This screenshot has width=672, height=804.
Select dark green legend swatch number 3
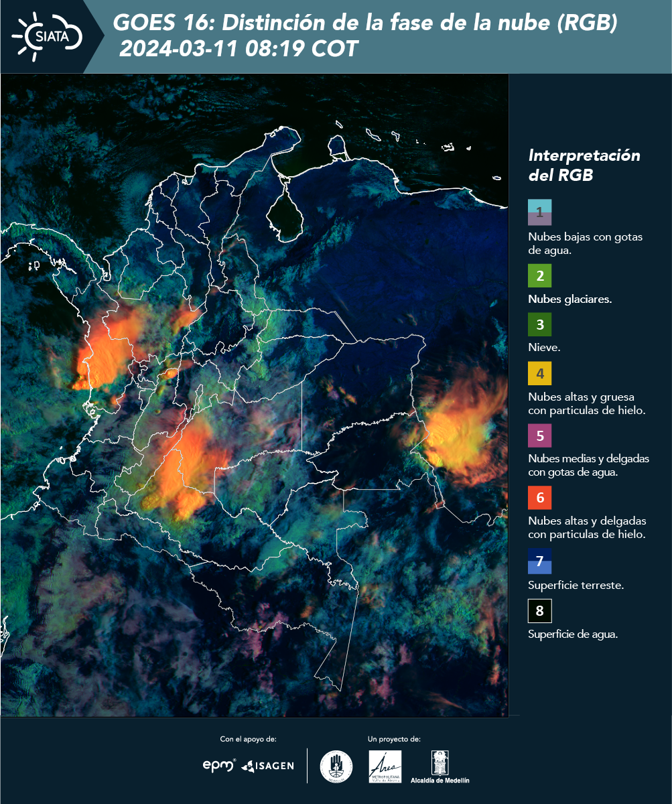point(539,325)
